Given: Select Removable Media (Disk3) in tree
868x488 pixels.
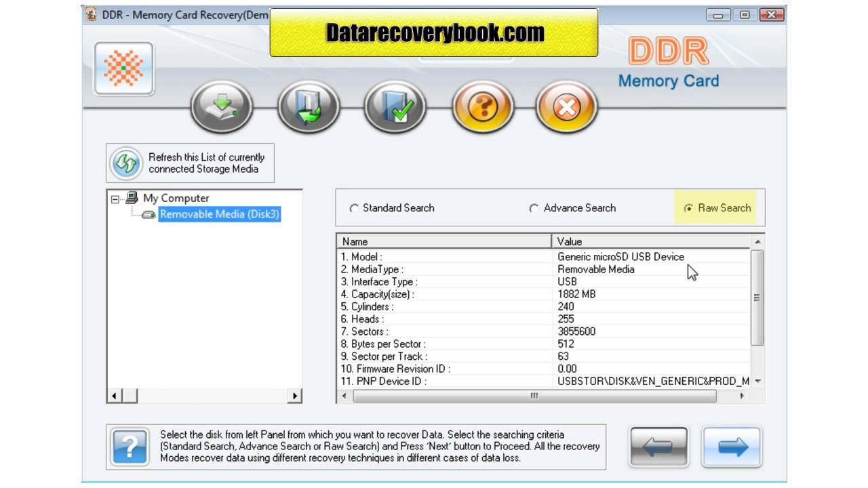Looking at the screenshot, I should [220, 214].
